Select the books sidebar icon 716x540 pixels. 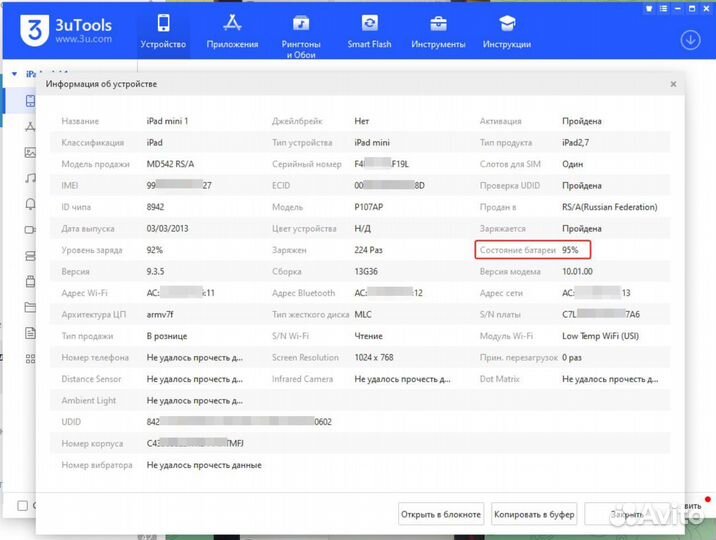click(30, 256)
